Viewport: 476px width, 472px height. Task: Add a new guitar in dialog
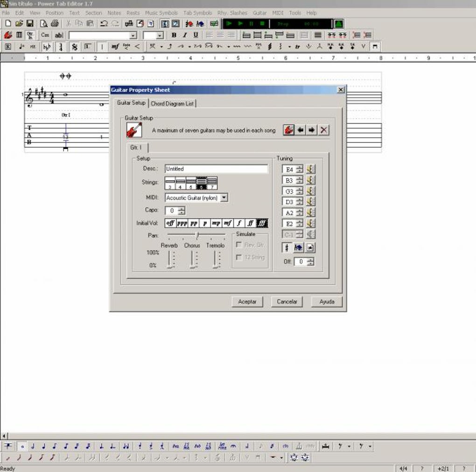[288, 130]
